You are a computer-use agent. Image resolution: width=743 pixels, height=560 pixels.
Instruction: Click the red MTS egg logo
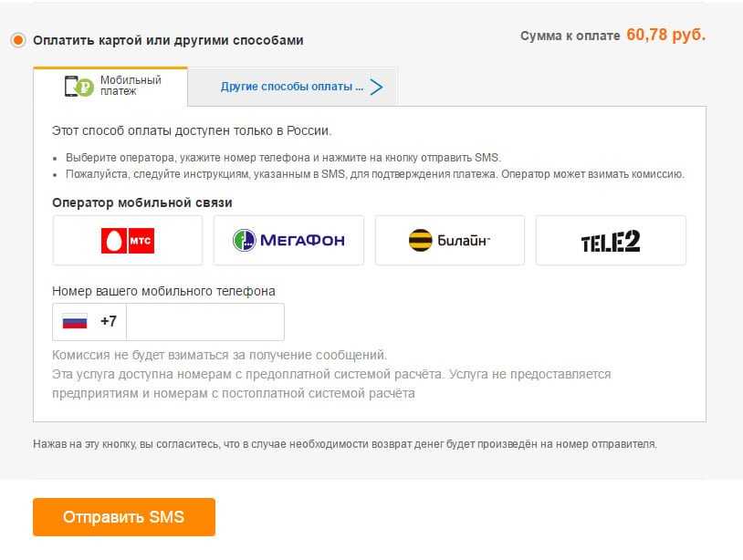click(x=114, y=241)
